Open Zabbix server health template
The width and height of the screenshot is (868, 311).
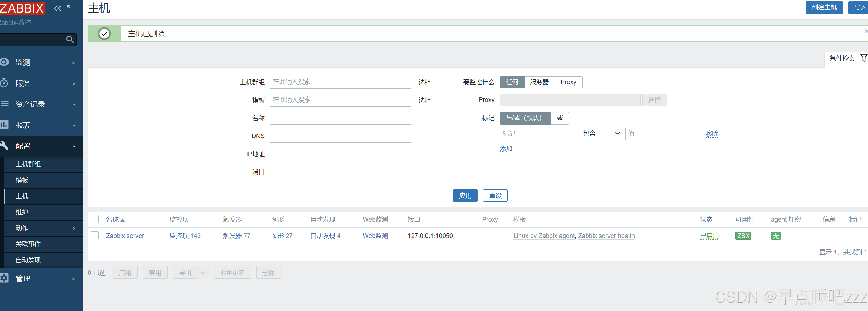pyautogui.click(x=606, y=236)
